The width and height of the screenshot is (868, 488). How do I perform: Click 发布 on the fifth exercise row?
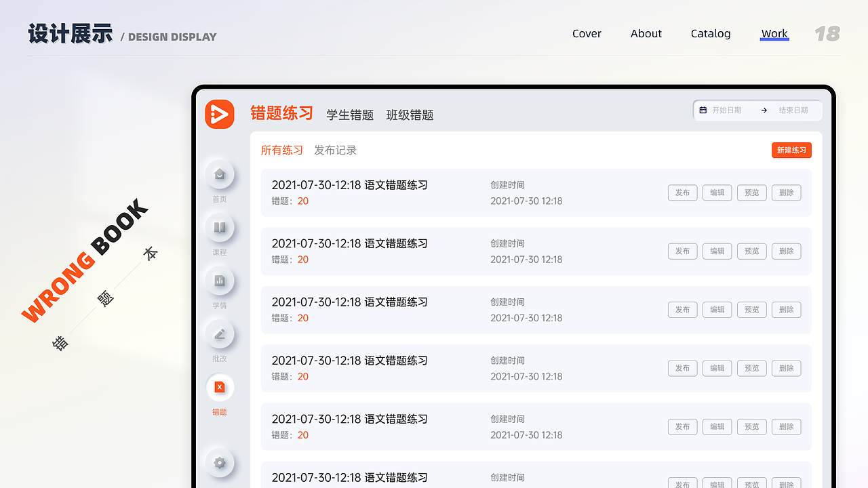pos(683,427)
